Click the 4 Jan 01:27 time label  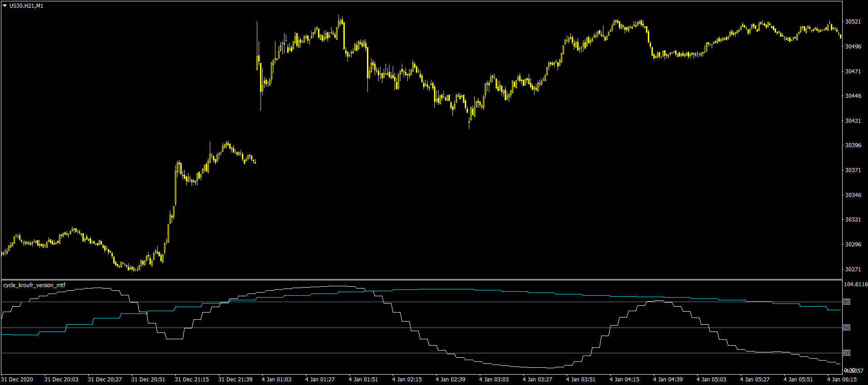pyautogui.click(x=320, y=380)
